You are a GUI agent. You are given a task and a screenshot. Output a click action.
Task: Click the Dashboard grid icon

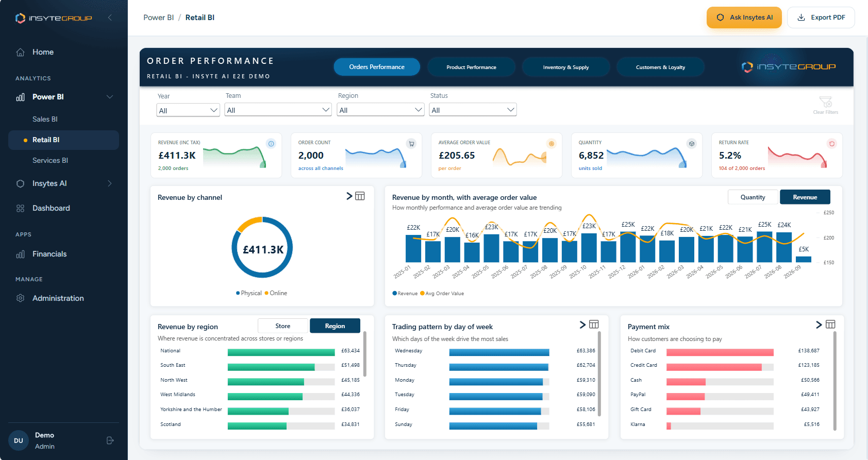tap(21, 208)
